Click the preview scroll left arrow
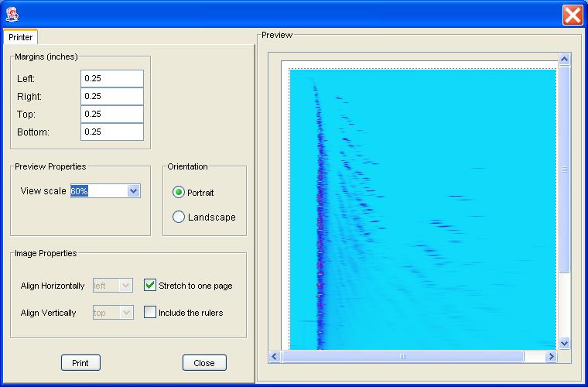 tap(275, 356)
